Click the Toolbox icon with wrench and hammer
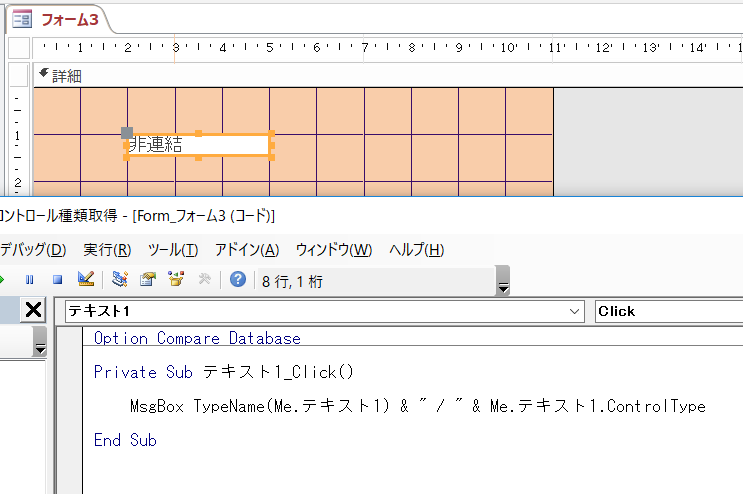 205,279
